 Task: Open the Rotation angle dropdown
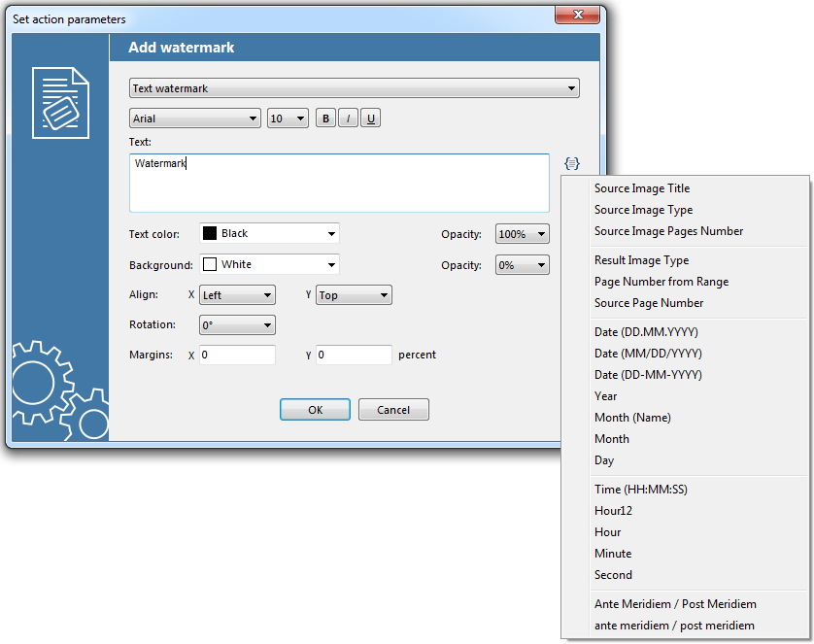pos(237,325)
